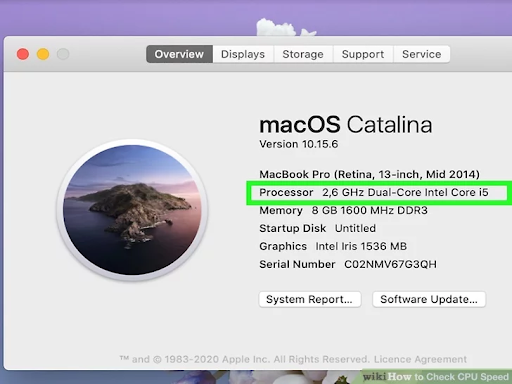Click the macOS Catalina island image

[132, 210]
